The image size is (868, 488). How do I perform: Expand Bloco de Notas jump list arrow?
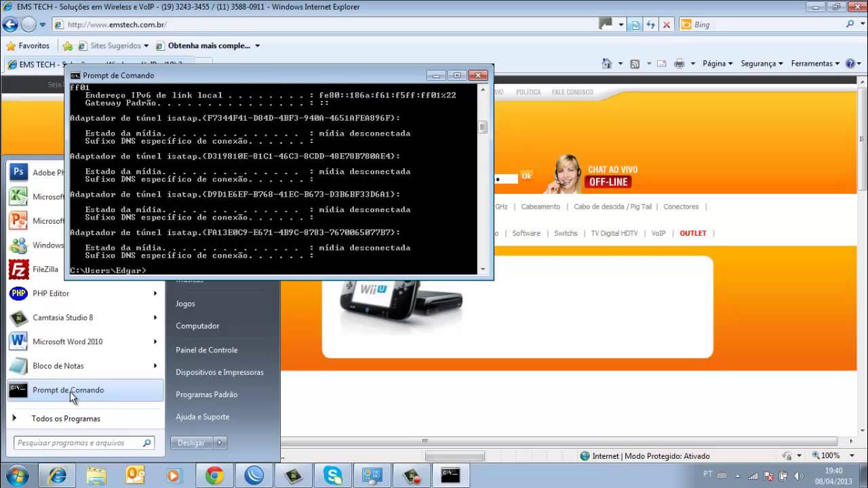tap(155, 366)
